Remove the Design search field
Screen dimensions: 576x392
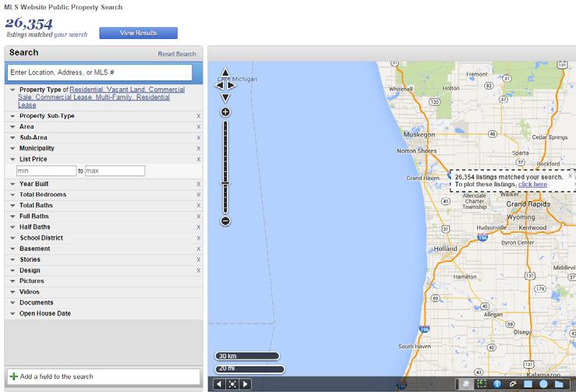pos(199,270)
